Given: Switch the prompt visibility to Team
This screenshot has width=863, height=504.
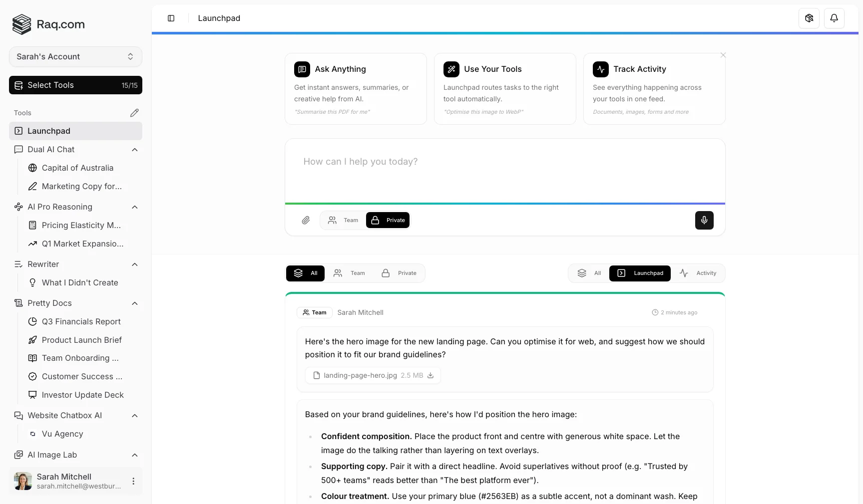Looking at the screenshot, I should coord(344,220).
